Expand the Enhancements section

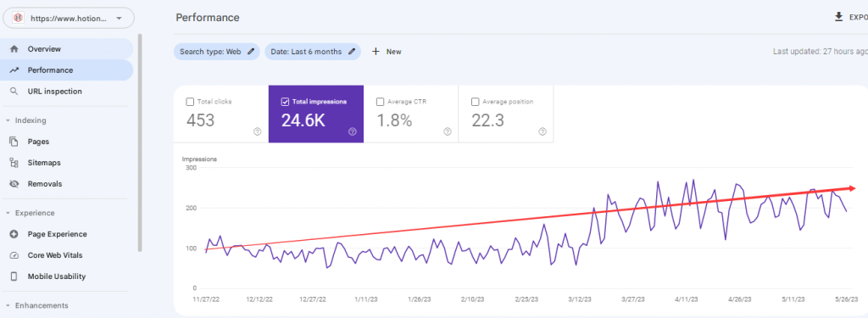point(8,305)
